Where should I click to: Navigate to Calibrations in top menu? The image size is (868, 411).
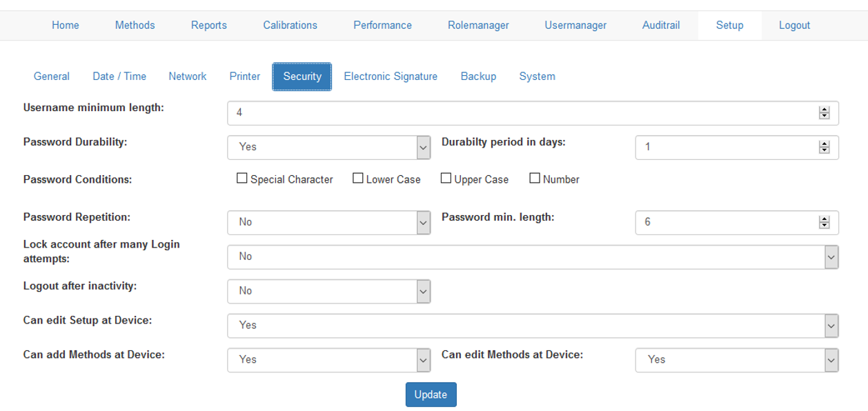290,26
